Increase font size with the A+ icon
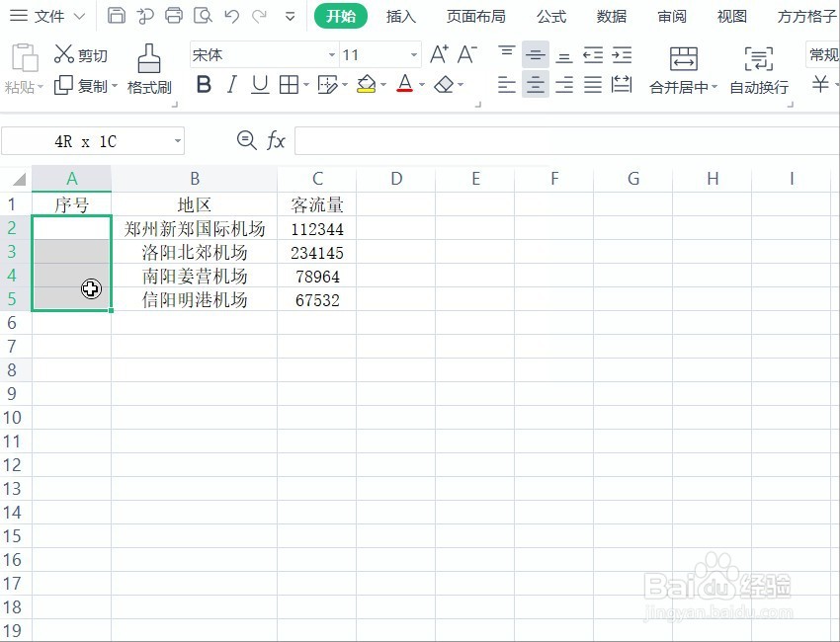 pyautogui.click(x=439, y=54)
